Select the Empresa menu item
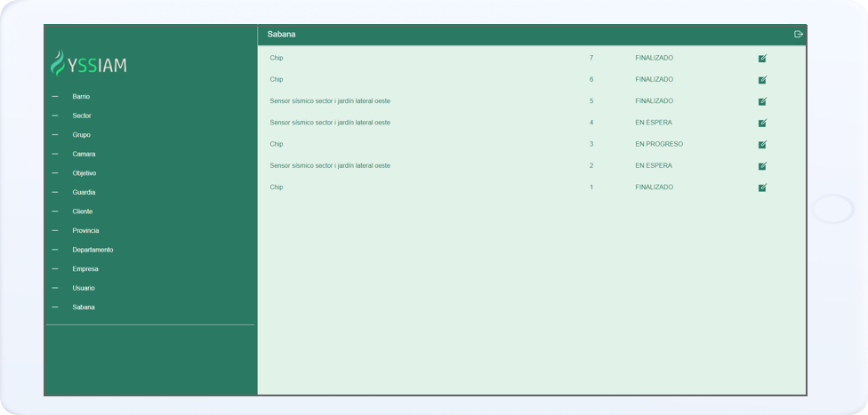 pyautogui.click(x=85, y=269)
